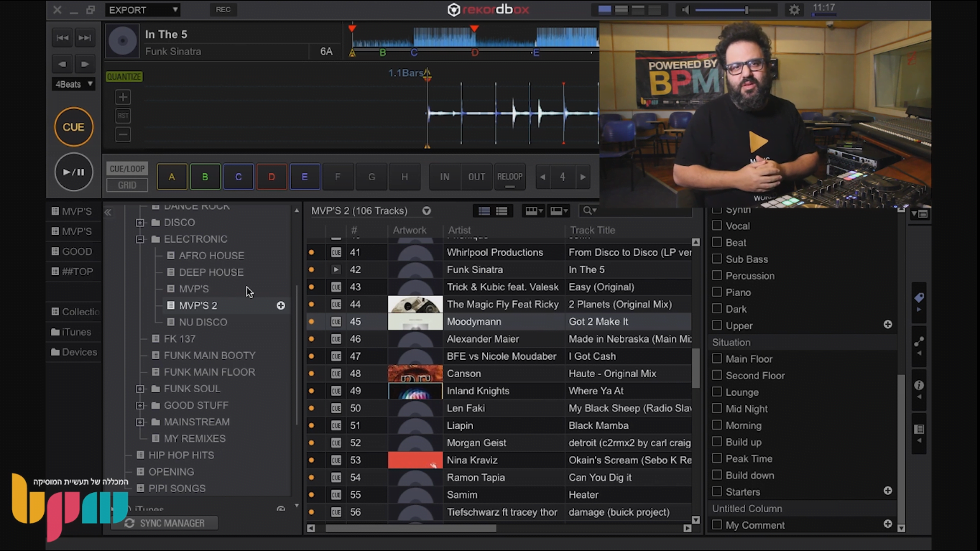Switch to CUE/LOOP tab
This screenshot has height=551, width=980.
click(x=126, y=169)
